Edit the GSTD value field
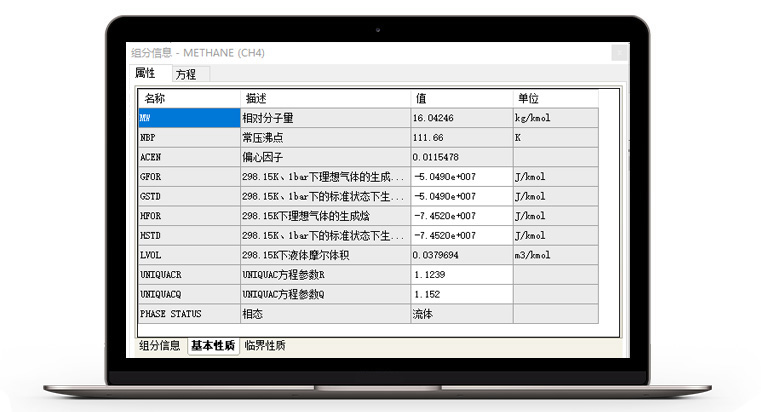 click(461, 197)
